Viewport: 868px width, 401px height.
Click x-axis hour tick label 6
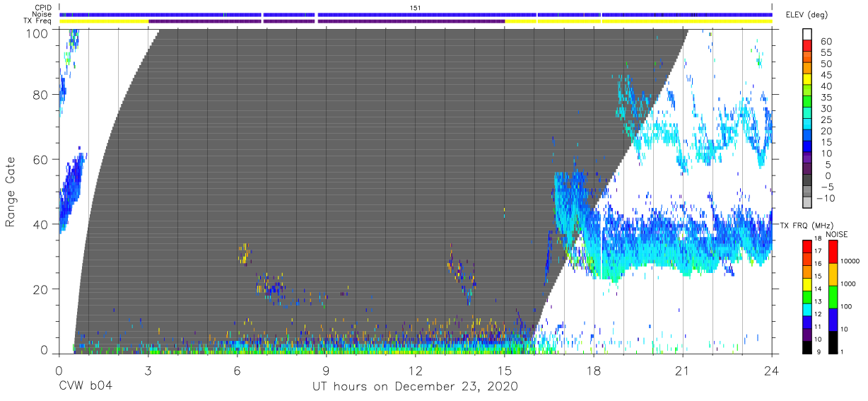tap(237, 370)
